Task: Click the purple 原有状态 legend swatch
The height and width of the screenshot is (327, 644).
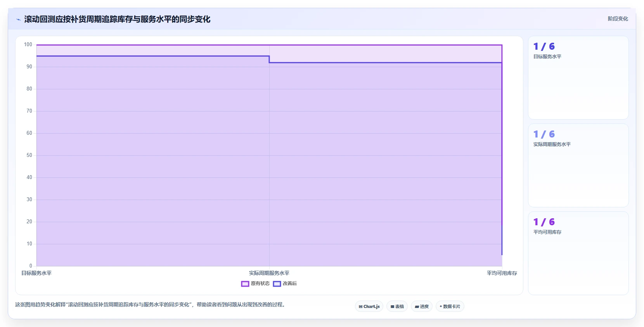Action: (x=245, y=284)
